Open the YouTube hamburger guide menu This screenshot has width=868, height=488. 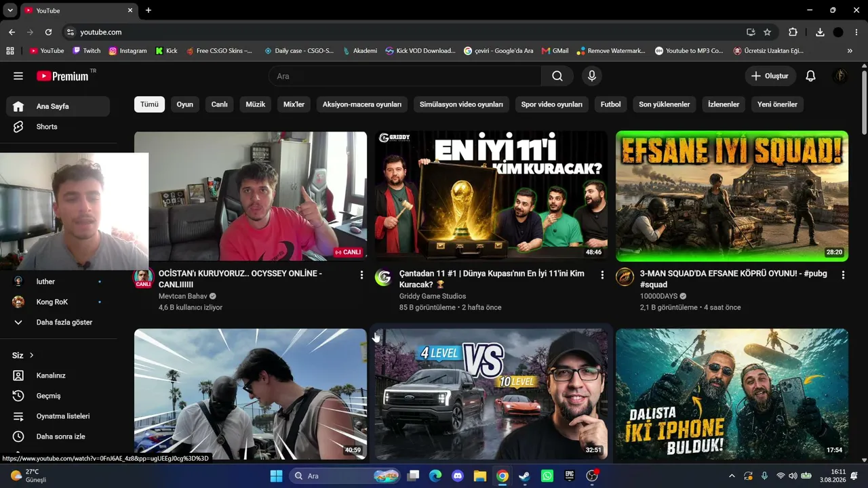click(18, 76)
